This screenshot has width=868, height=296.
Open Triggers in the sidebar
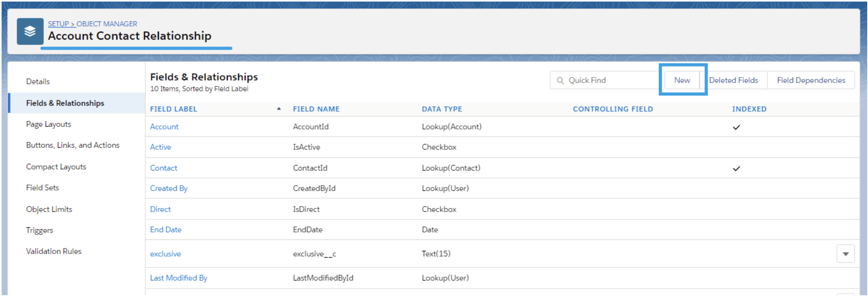[39, 230]
